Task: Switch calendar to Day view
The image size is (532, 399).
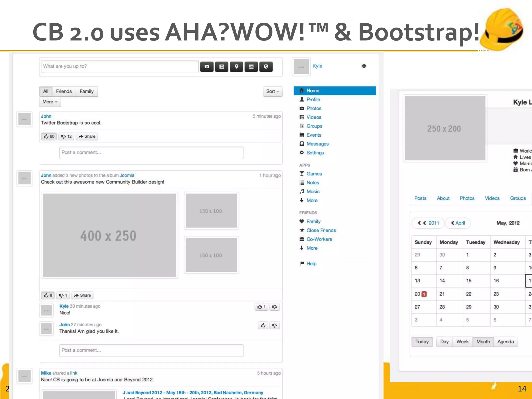Action: click(x=444, y=342)
